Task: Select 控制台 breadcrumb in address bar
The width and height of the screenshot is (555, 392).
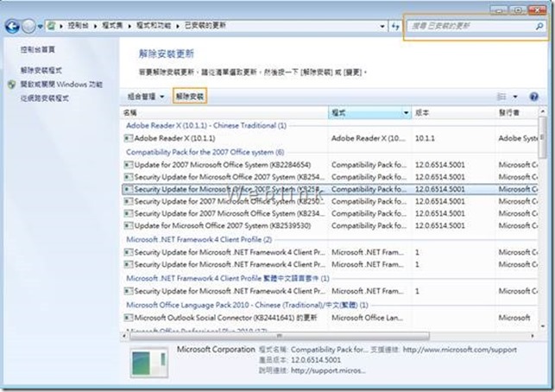Action: [x=78, y=26]
